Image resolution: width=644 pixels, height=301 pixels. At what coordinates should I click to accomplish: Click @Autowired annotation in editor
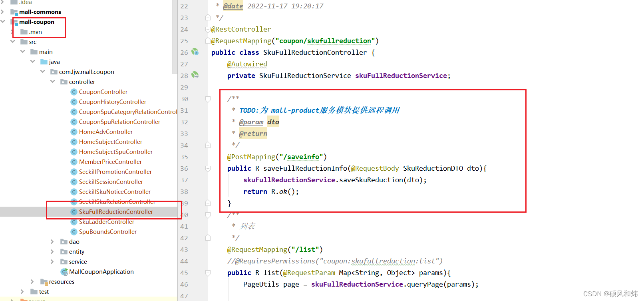tap(247, 64)
